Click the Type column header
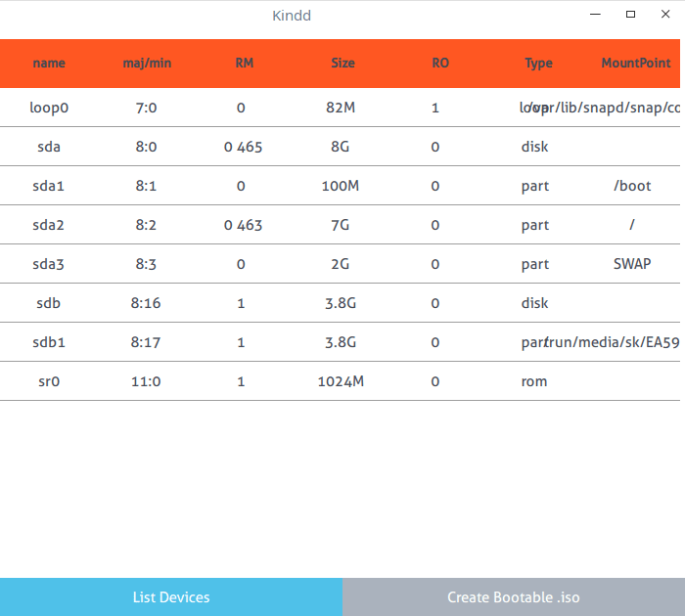685x616 pixels. [538, 64]
